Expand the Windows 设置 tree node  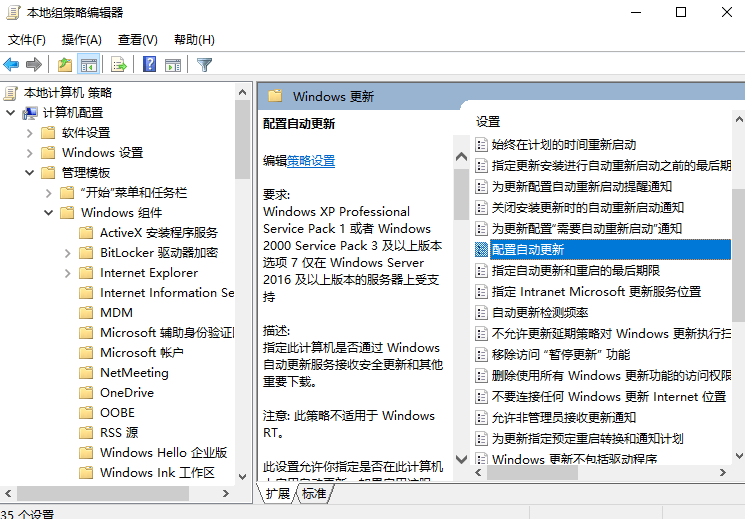(29, 153)
